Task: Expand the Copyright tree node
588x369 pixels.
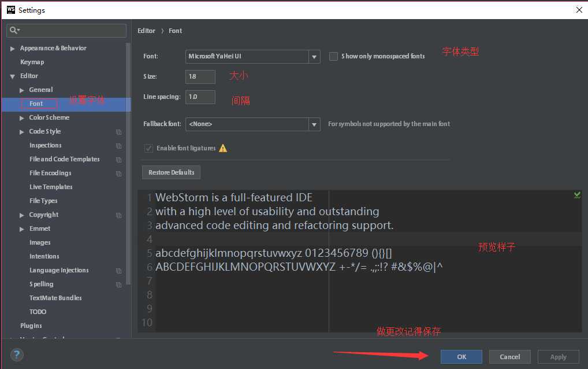Action: (x=22, y=215)
